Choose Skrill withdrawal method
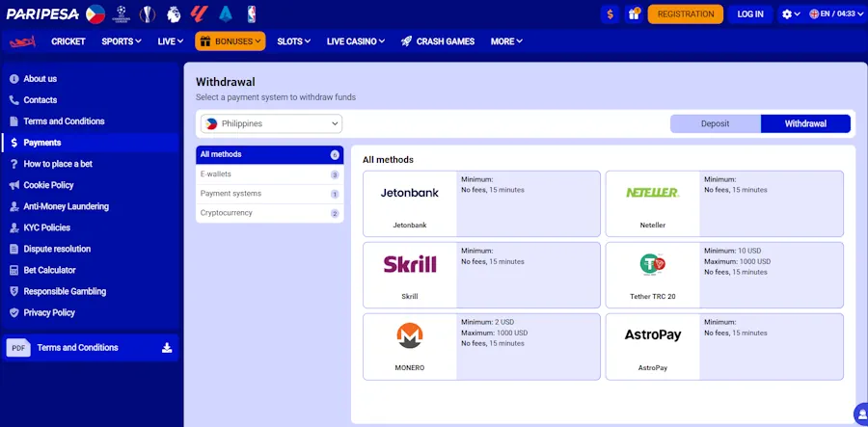Viewport: 868px width, 427px height. pos(481,275)
